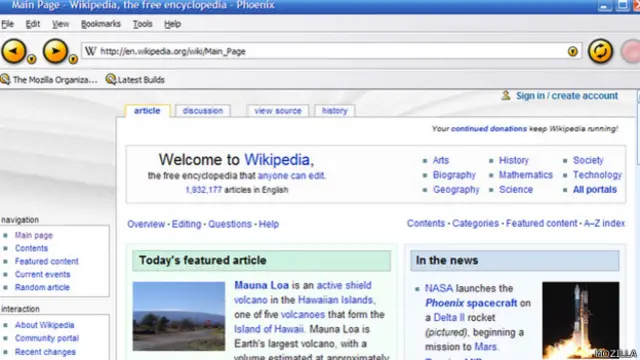
Task: Open the File menu
Action: point(7,24)
